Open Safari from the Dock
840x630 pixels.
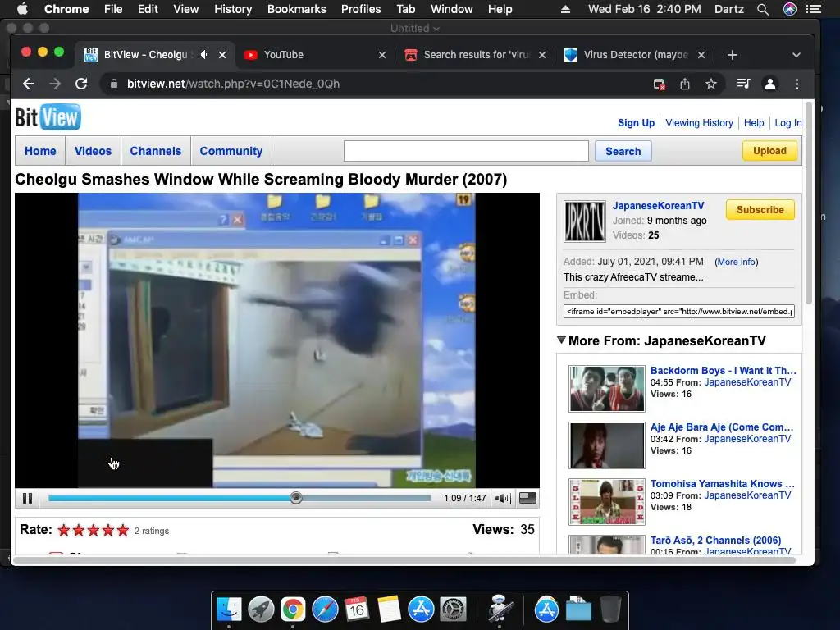325,609
